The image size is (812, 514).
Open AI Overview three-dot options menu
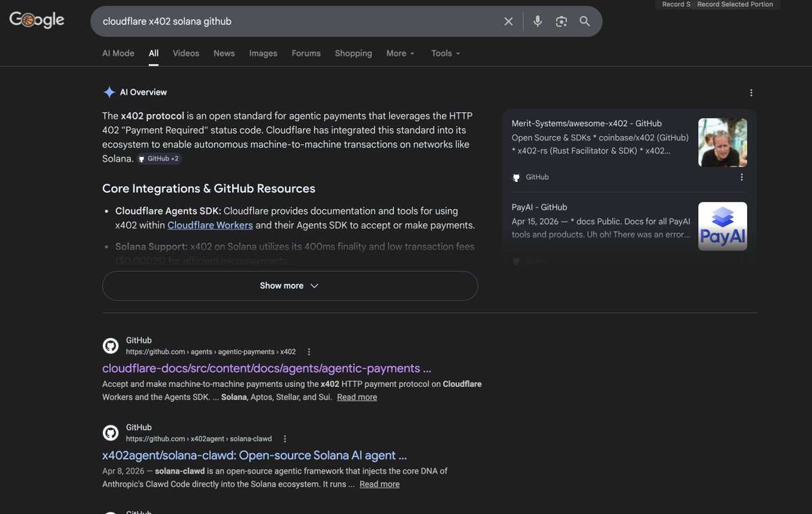coord(750,93)
